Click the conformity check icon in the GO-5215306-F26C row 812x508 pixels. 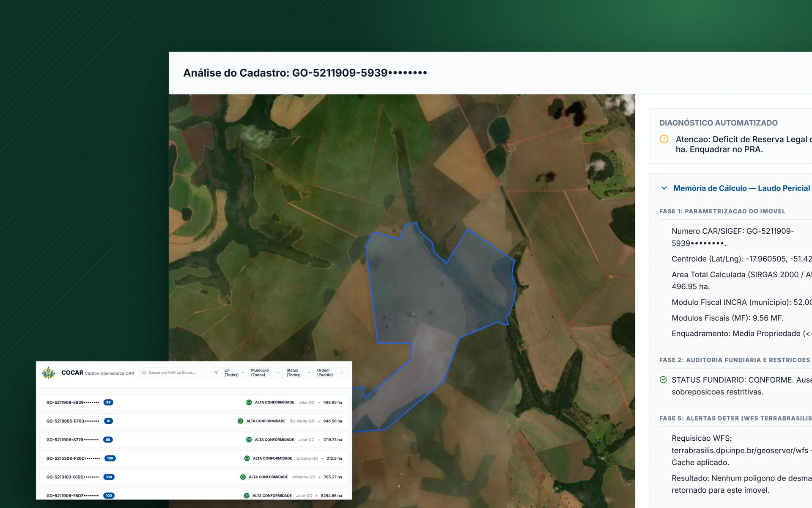tap(247, 458)
